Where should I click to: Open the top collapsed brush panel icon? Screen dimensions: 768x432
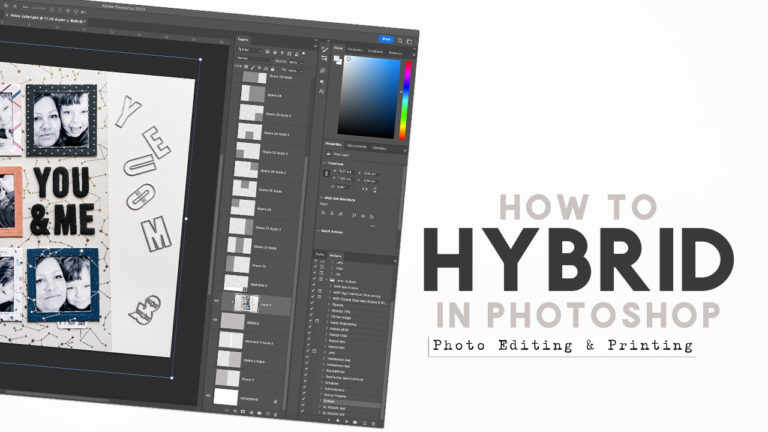[x=325, y=49]
